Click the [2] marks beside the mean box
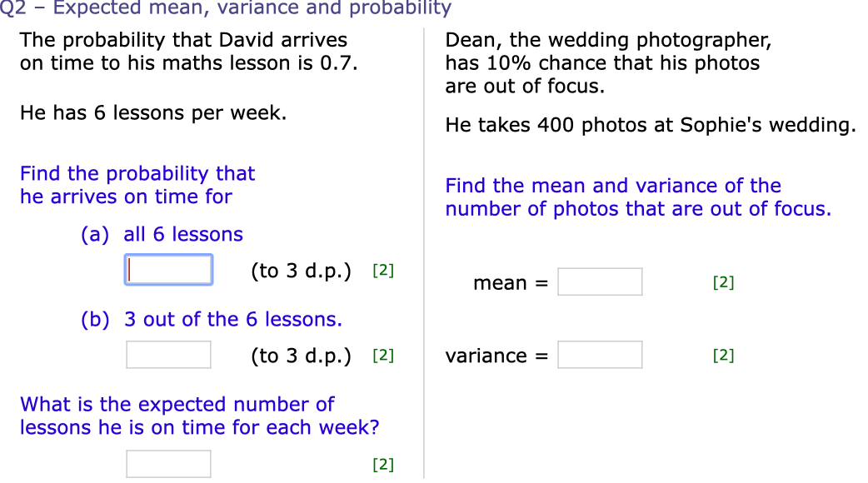This screenshot has width=868, height=483. tap(722, 282)
